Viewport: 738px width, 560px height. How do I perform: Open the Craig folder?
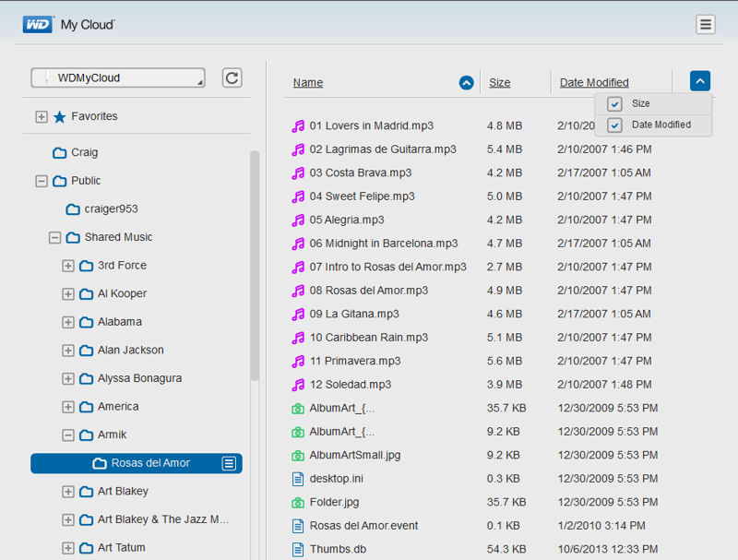pyautogui.click(x=84, y=152)
